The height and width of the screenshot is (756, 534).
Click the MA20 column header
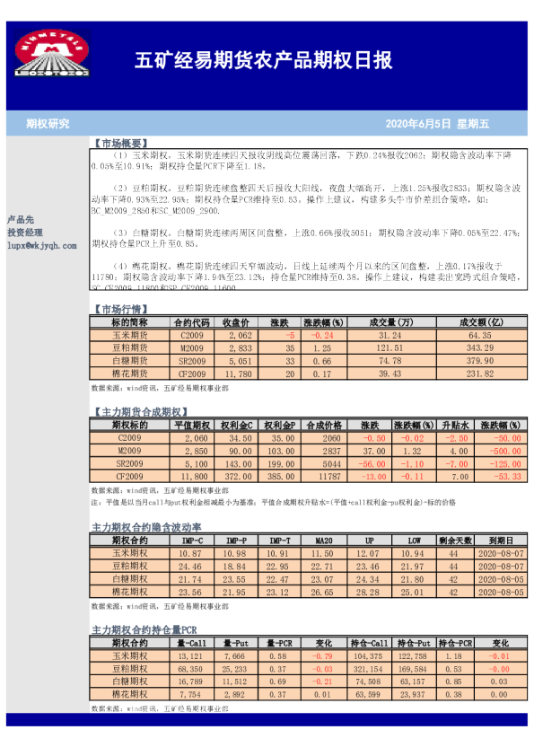324,541
